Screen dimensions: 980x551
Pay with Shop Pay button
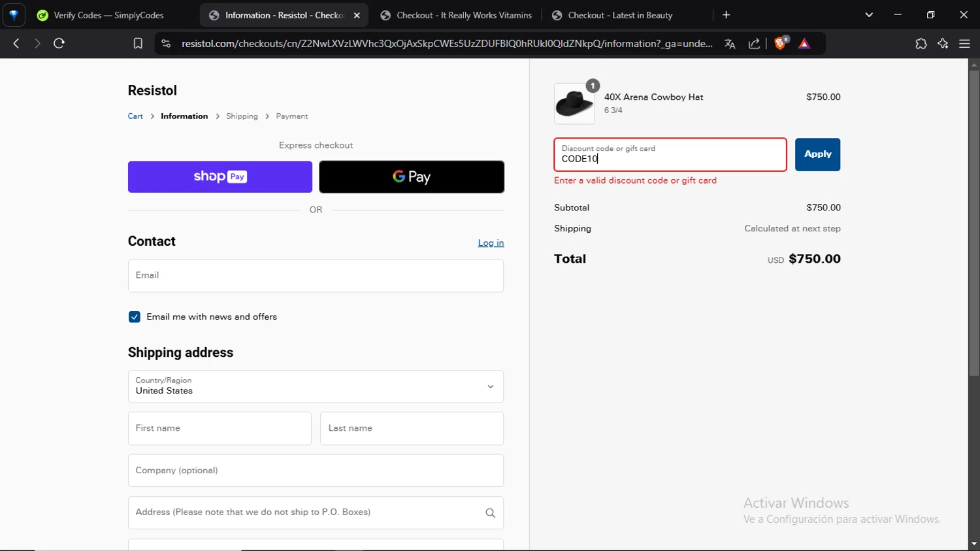pyautogui.click(x=220, y=177)
